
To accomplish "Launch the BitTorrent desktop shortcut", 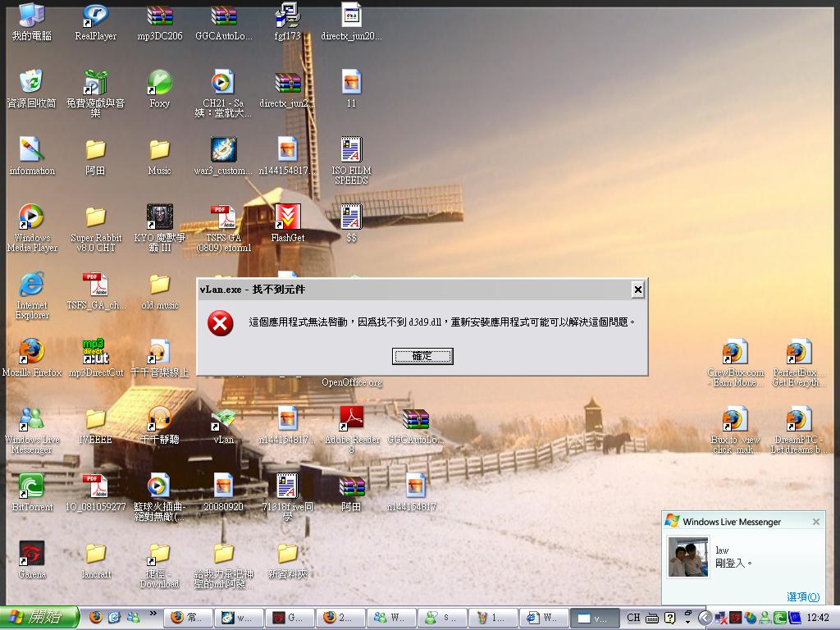I will click(x=31, y=486).
